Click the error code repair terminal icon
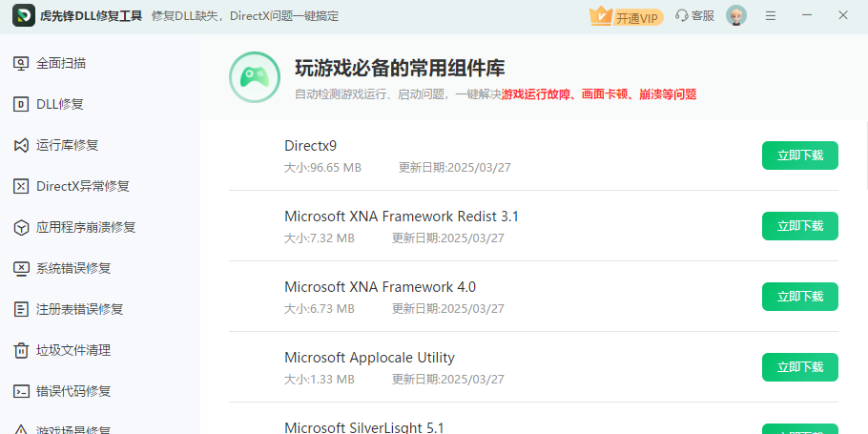868x434 pixels. 20,392
